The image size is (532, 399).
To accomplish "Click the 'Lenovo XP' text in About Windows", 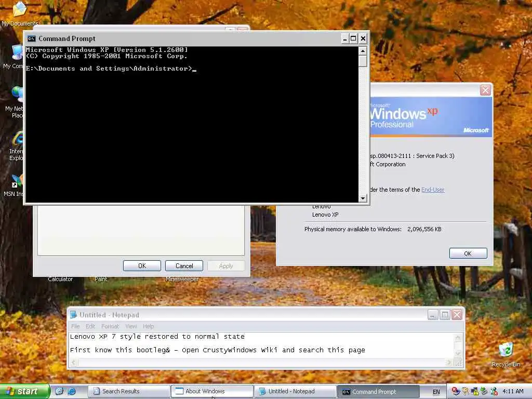I will [x=325, y=215].
